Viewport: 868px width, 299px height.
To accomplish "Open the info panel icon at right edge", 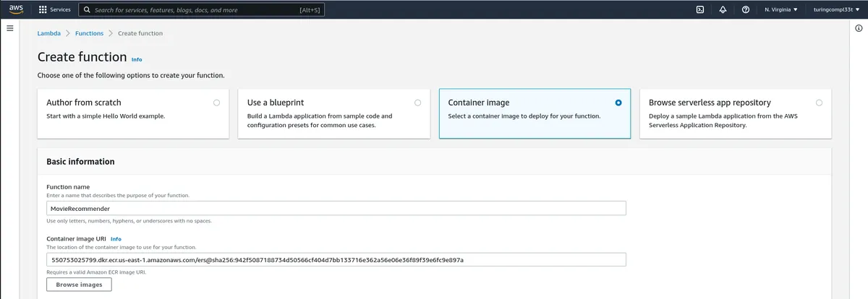I will tap(859, 28).
